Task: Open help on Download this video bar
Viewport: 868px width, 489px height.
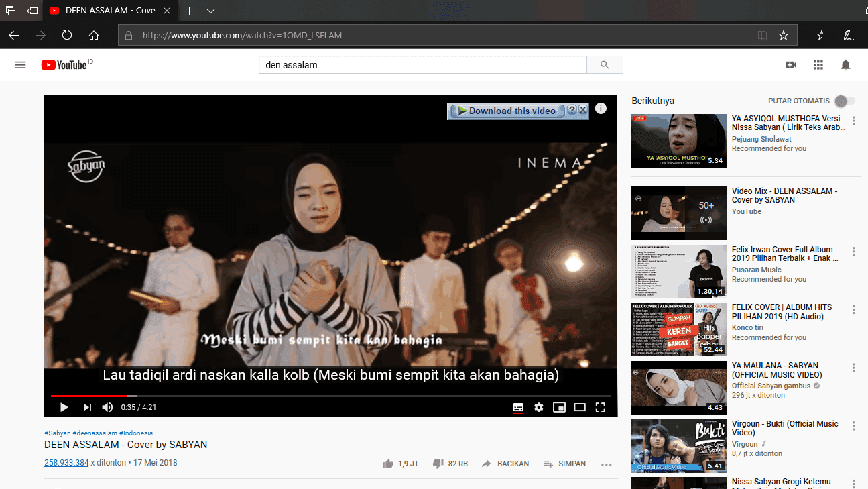Action: (572, 110)
